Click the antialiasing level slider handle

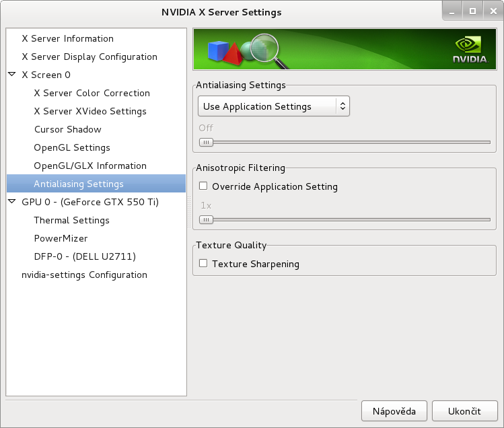pyautogui.click(x=206, y=142)
